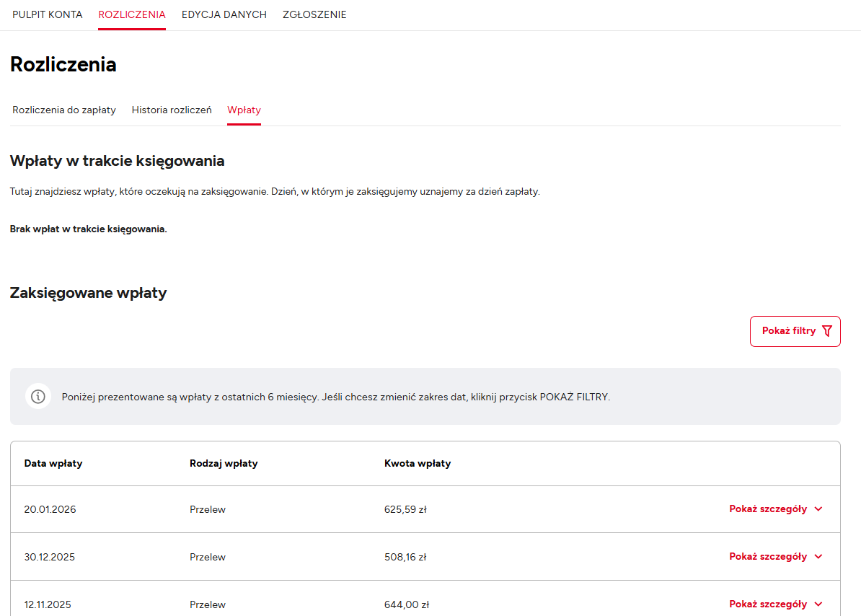Click the info circle icon in the banner
The height and width of the screenshot is (616, 861).
tap(38, 396)
